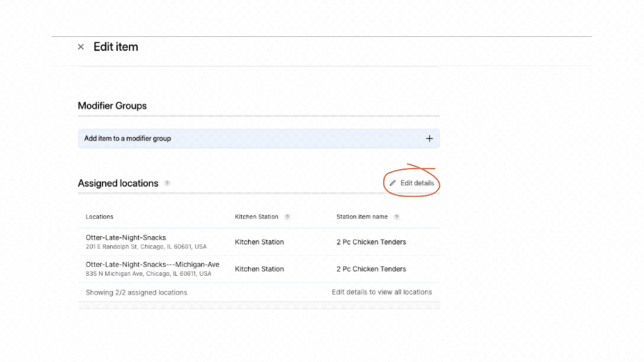Click the plus icon to add modifier group

click(x=429, y=139)
